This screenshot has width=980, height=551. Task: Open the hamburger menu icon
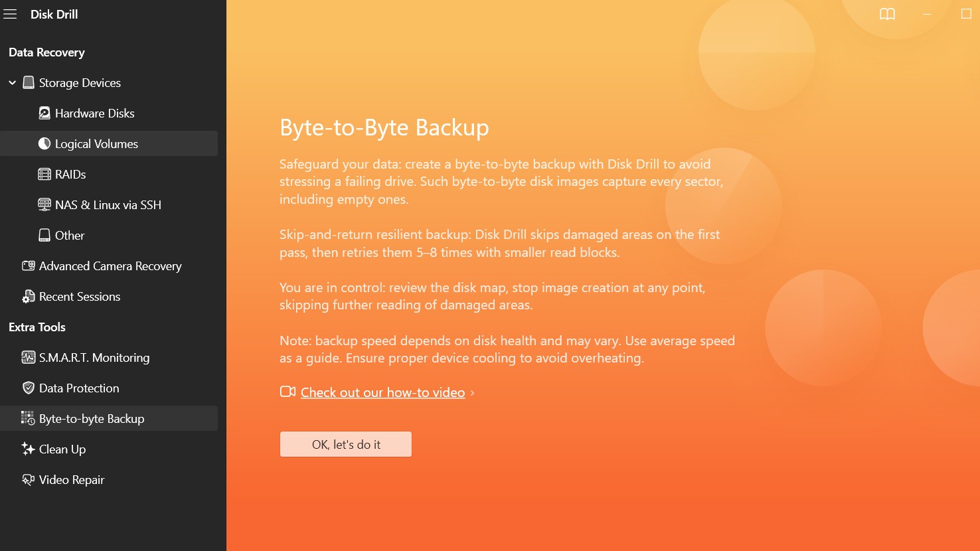(x=10, y=14)
